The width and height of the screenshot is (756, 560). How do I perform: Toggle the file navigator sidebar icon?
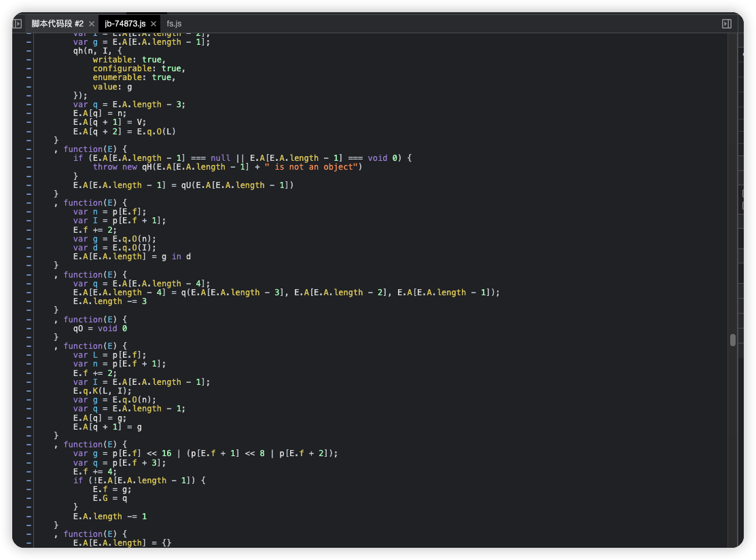click(18, 24)
